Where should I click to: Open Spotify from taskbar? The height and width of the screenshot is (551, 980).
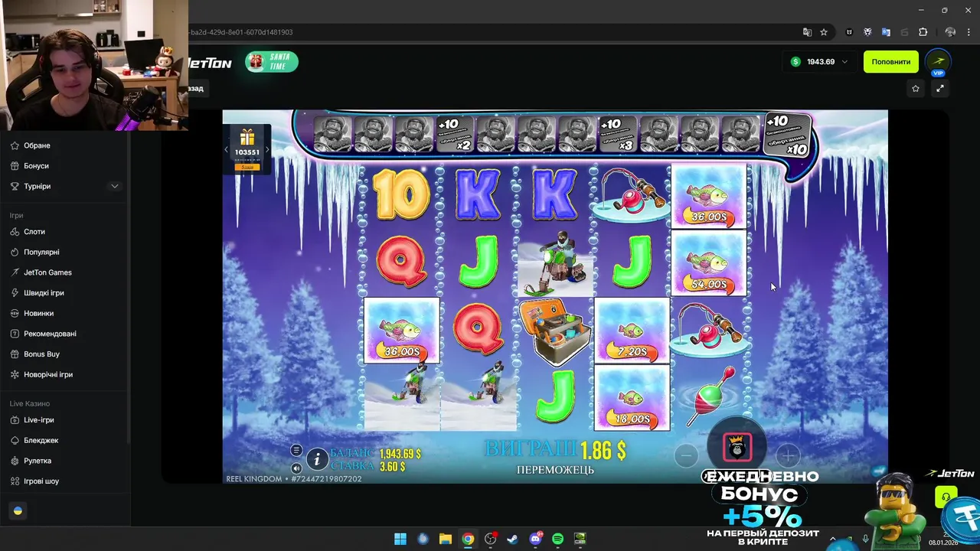point(557,539)
